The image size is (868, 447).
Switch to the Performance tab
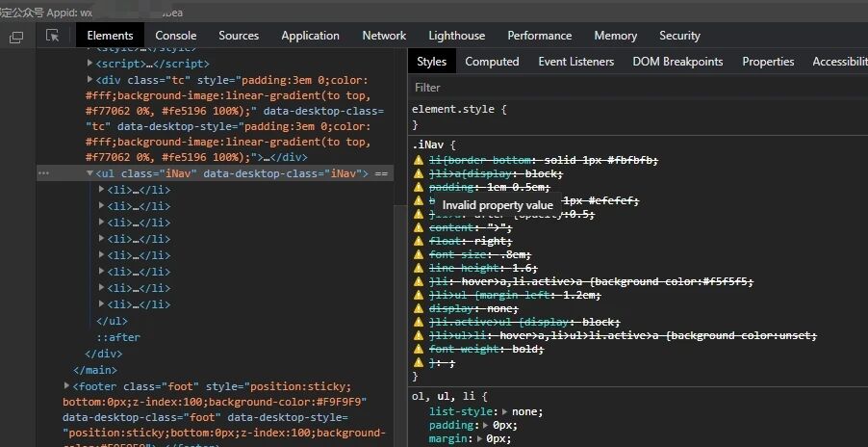click(540, 36)
